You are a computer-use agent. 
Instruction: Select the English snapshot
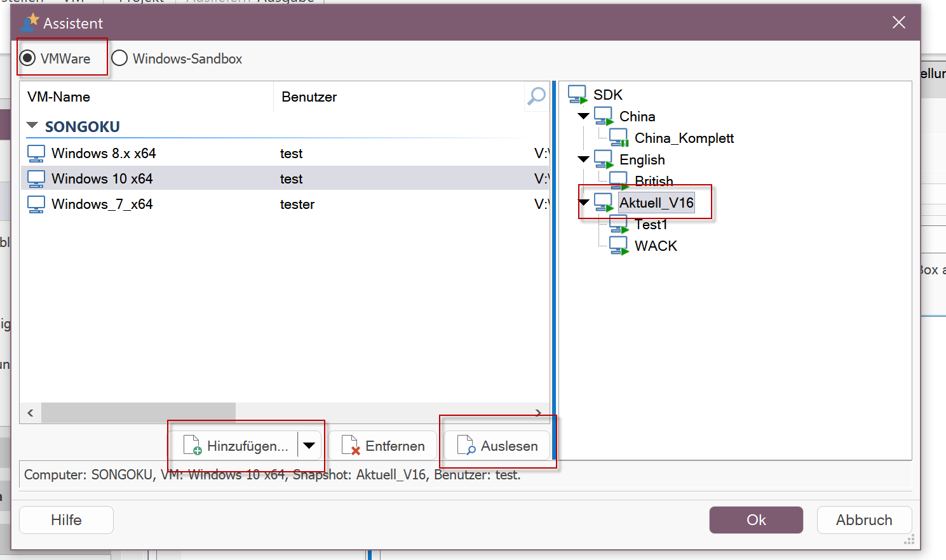[x=642, y=159]
